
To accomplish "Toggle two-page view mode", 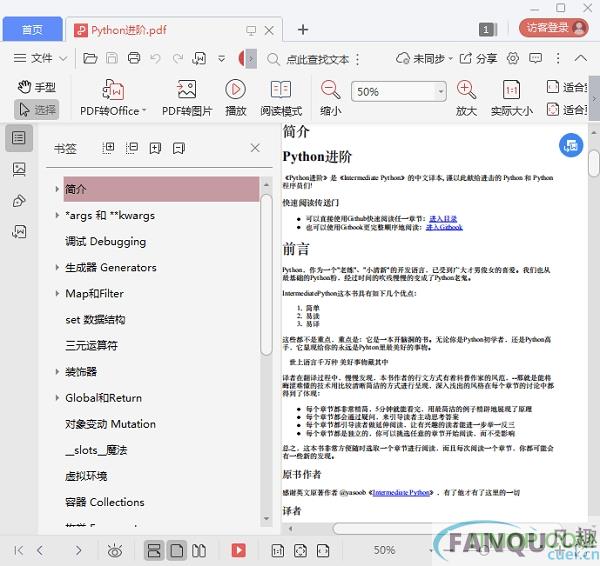I will 199,551.
